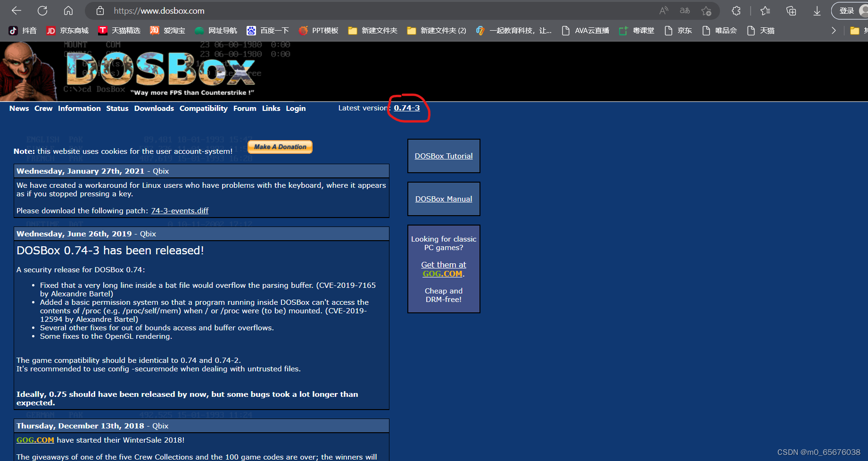This screenshot has height=461, width=868.
Task: Reload the page with refresh icon
Action: click(42, 10)
